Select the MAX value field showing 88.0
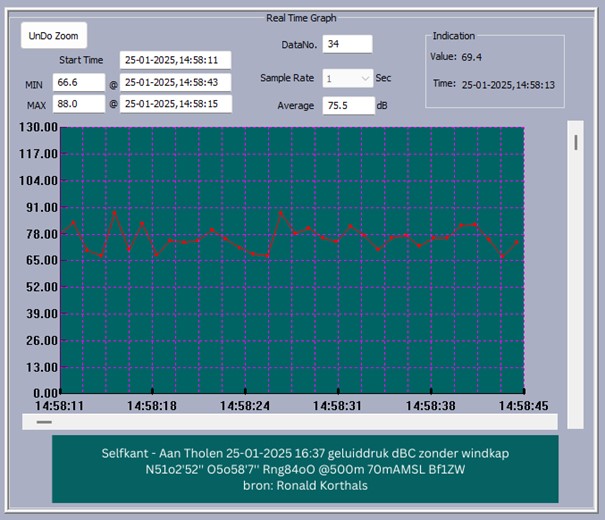Viewport: 605px width, 520px height. (x=80, y=104)
